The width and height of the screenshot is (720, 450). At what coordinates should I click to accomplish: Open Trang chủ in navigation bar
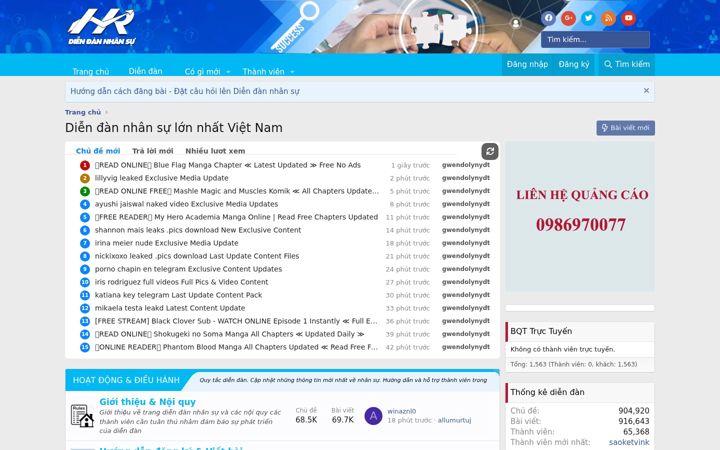coord(90,71)
